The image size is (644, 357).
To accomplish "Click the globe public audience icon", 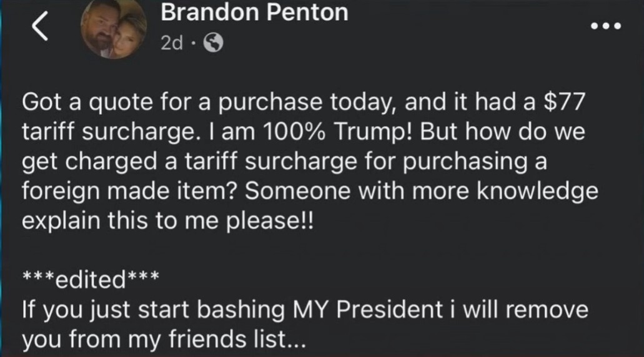I will coord(214,42).
